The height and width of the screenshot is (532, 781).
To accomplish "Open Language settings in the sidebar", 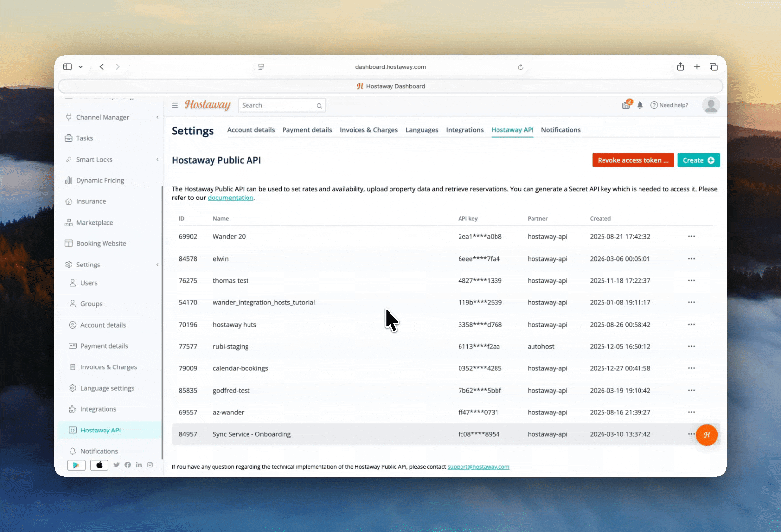I will pyautogui.click(x=107, y=388).
